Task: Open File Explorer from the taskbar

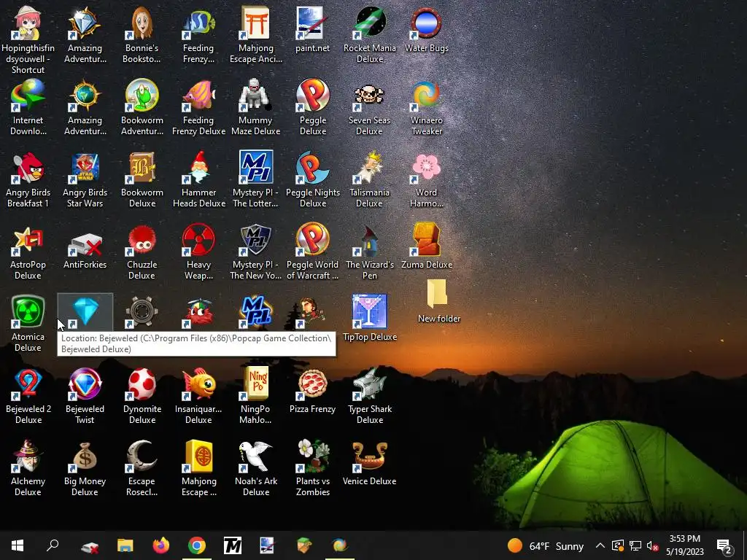Action: 125,545
